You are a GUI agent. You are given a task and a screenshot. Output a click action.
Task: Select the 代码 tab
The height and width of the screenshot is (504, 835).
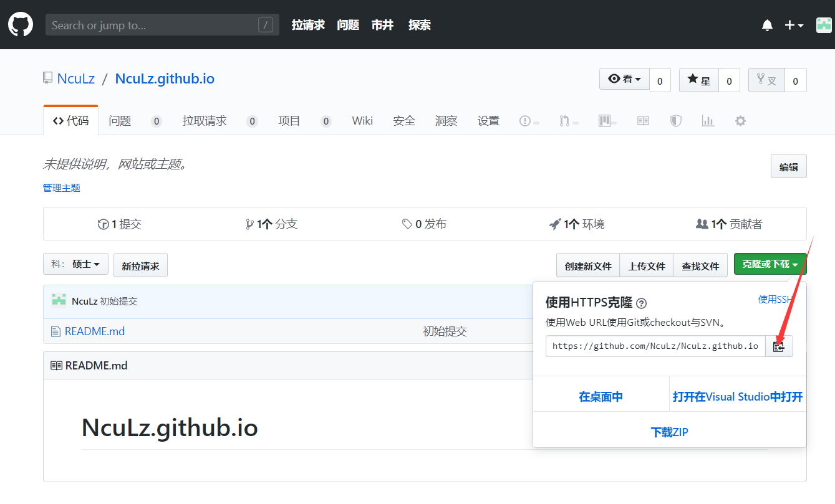click(70, 120)
